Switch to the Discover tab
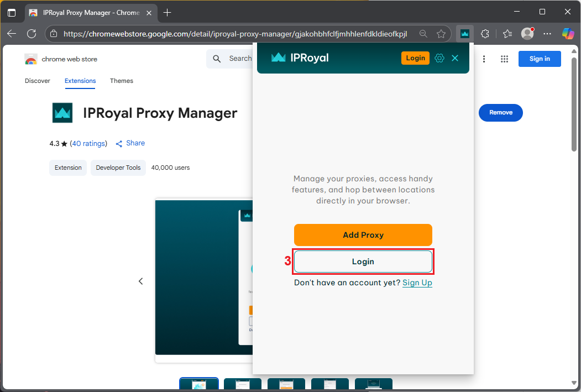This screenshot has width=581, height=392. coord(38,81)
